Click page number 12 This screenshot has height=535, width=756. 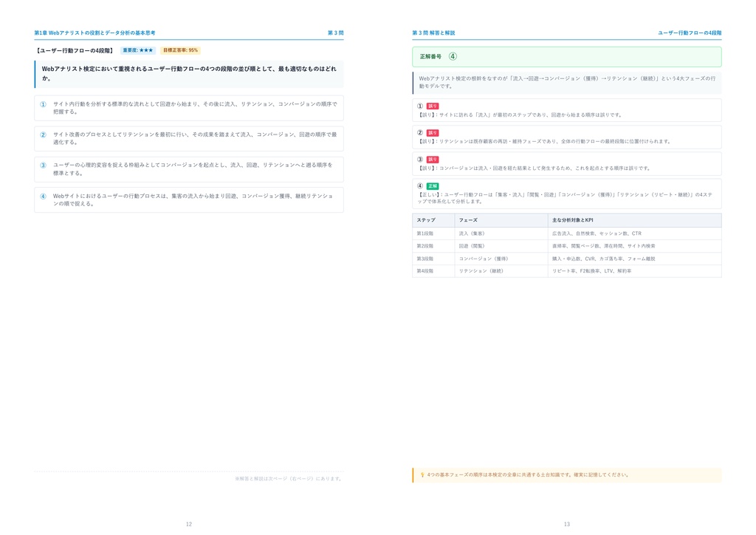click(189, 524)
